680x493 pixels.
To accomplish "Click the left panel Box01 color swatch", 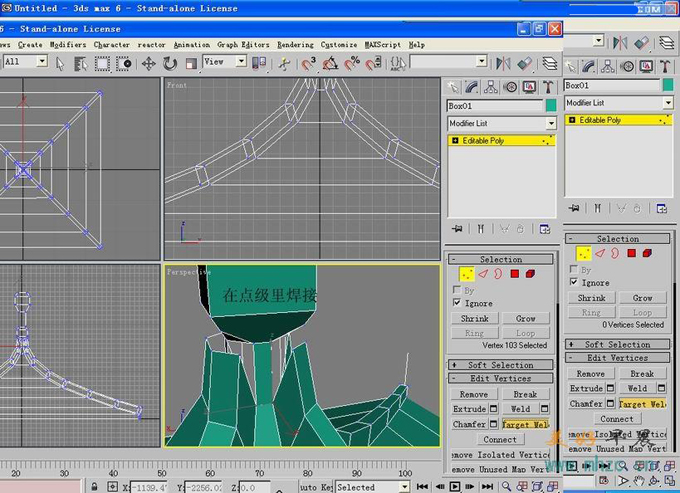I will pyautogui.click(x=550, y=105).
